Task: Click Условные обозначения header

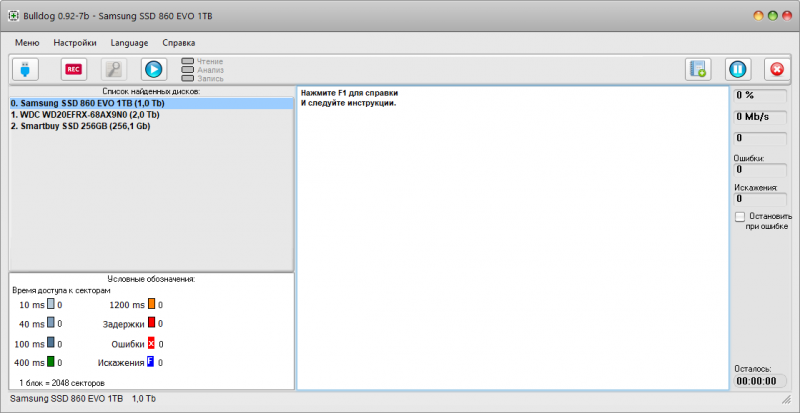Action: [x=152, y=279]
